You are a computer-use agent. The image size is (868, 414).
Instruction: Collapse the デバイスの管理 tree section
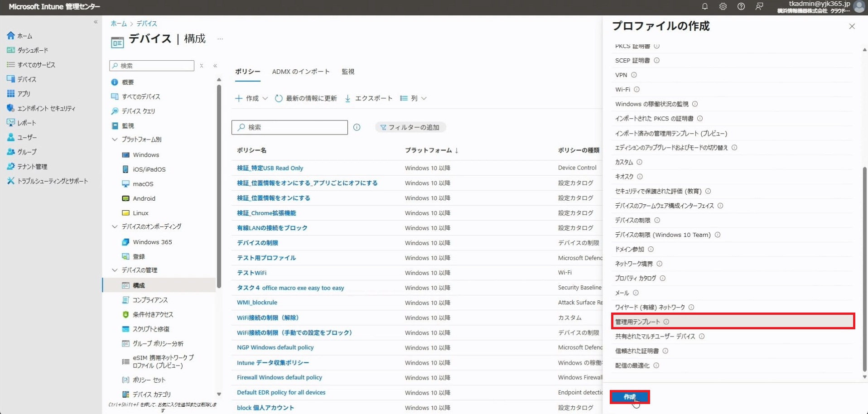click(x=115, y=270)
